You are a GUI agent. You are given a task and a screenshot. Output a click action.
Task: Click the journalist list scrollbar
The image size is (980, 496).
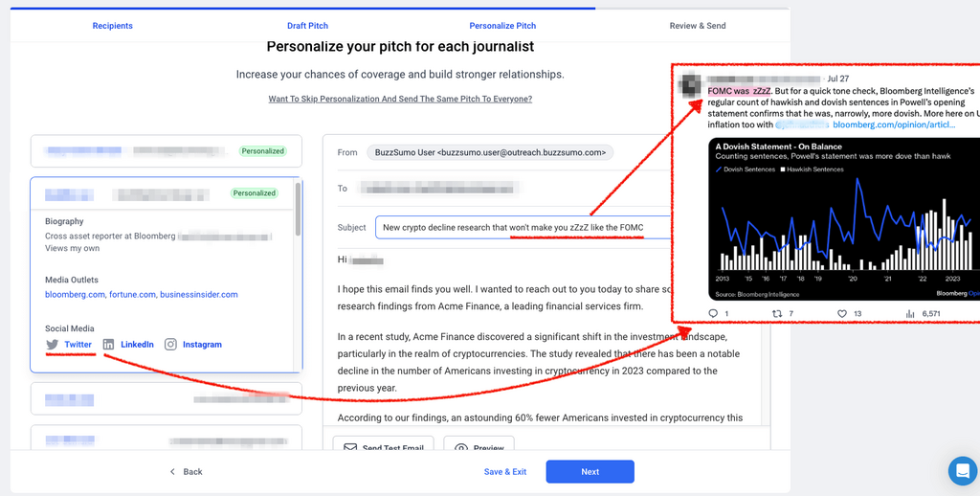[299, 211]
